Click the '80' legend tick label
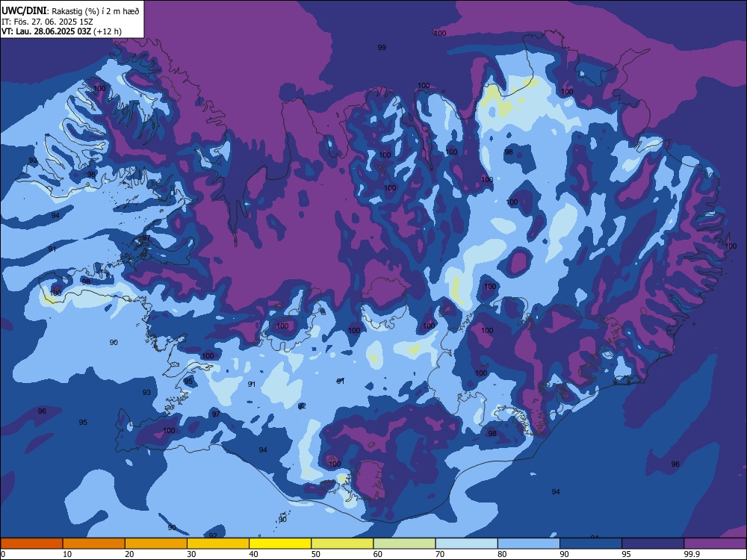The image size is (747, 560). tap(502, 554)
